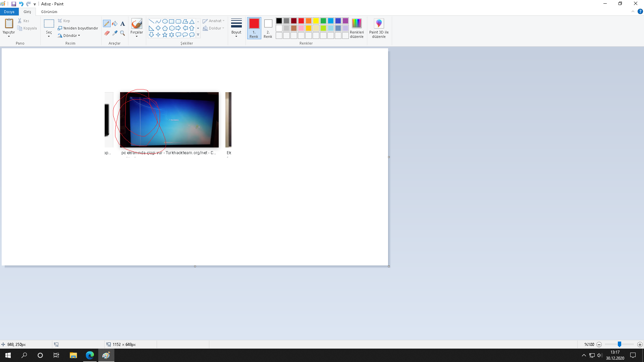Expand the Seç selection dropdown arrow
Viewport: 644px width, 362px height.
(49, 36)
